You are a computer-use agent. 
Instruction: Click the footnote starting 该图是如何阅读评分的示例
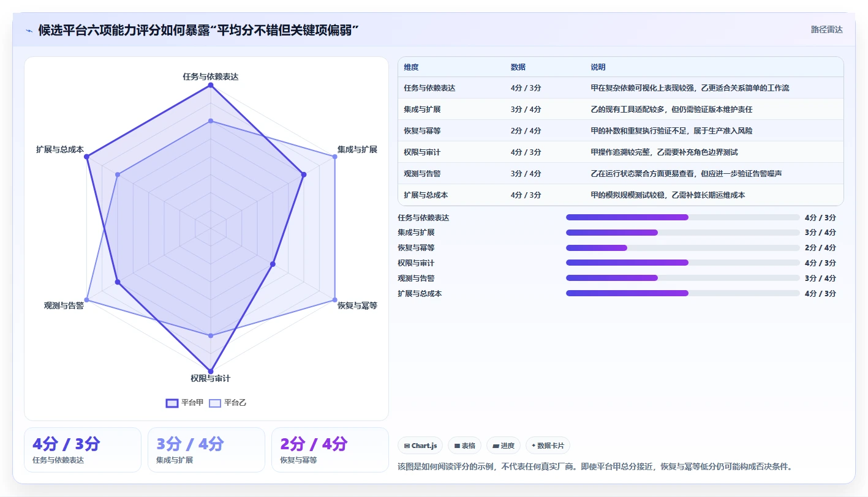(x=595, y=467)
